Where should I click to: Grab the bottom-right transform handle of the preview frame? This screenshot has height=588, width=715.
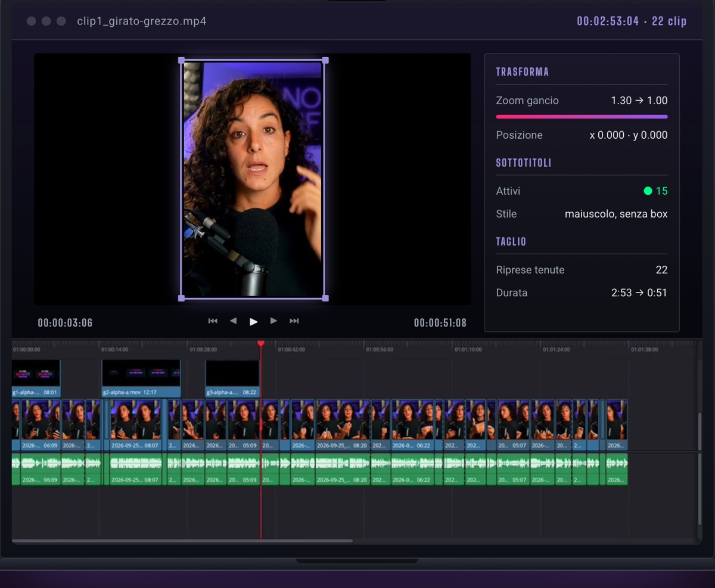pos(325,298)
